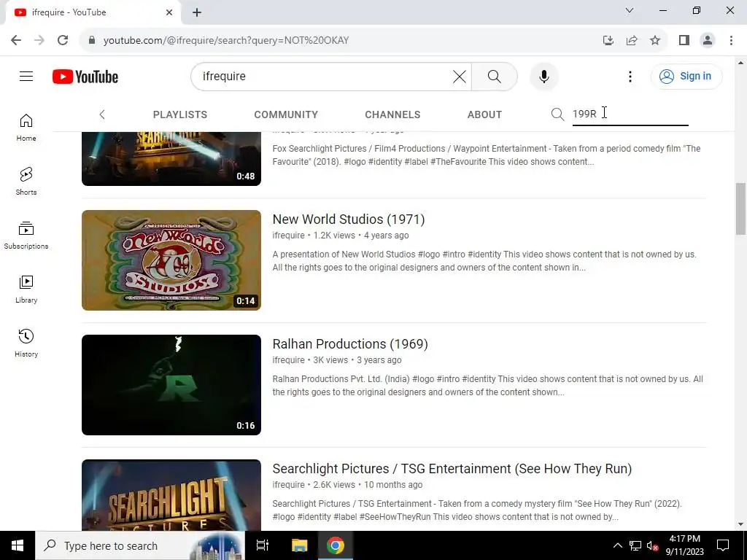The height and width of the screenshot is (560, 747).
Task: Show previous channel tabs with left chevron
Action: tap(101, 114)
